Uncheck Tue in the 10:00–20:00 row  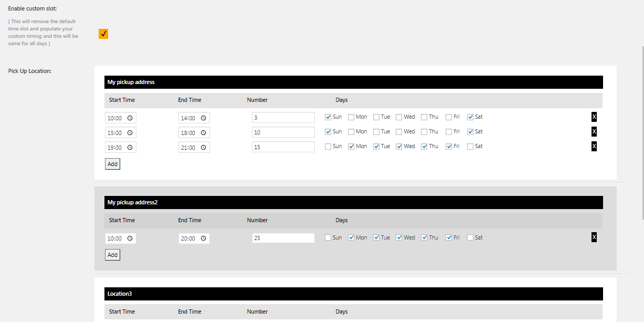coord(376,237)
